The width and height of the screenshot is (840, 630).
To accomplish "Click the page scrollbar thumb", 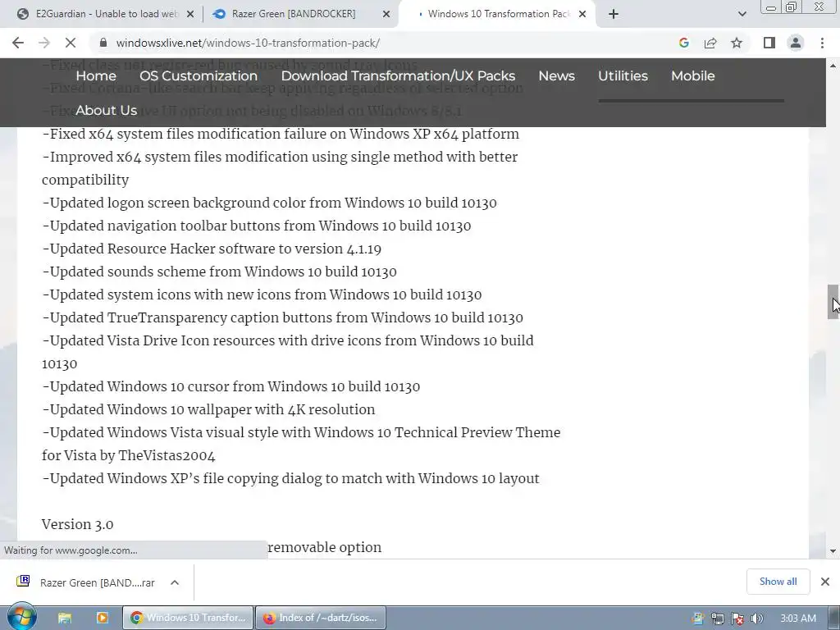I will point(833,302).
